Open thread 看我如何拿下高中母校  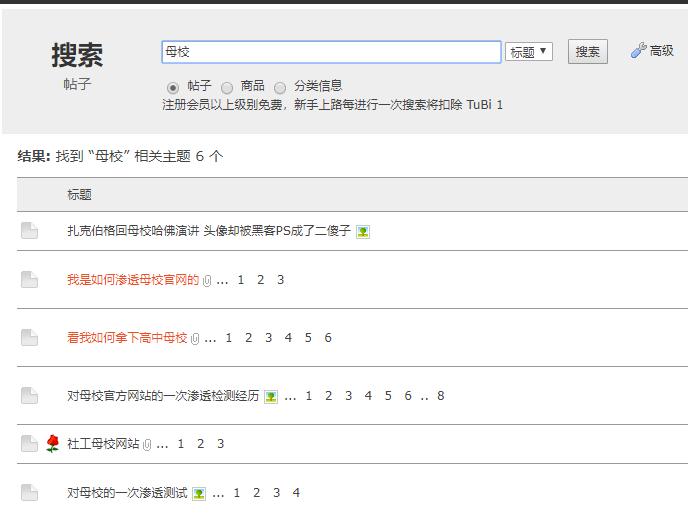(127, 338)
